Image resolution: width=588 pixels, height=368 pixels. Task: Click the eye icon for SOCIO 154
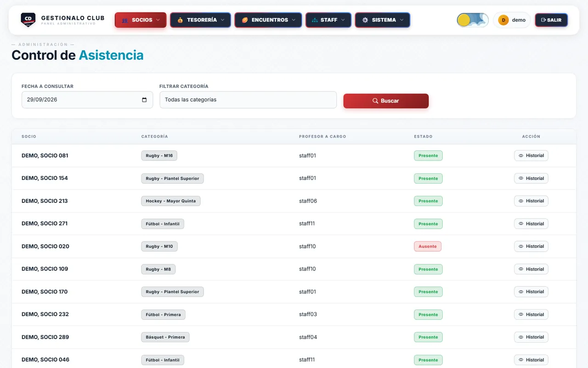521,178
